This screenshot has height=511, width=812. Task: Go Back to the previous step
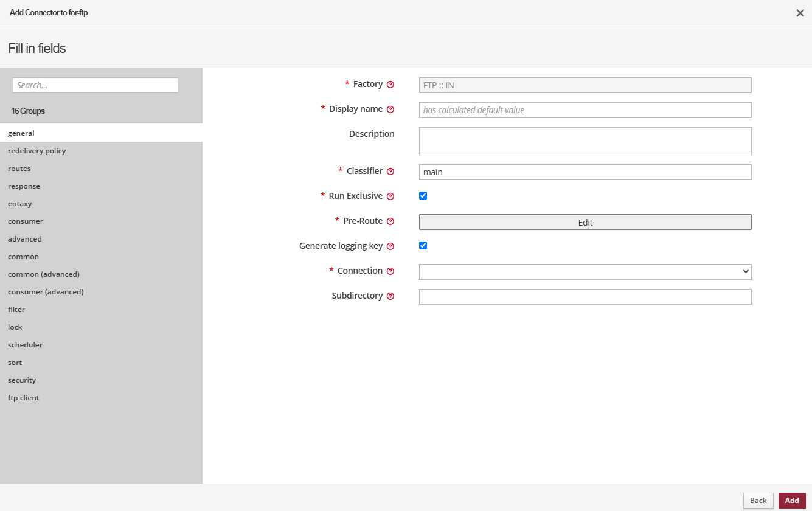758,501
